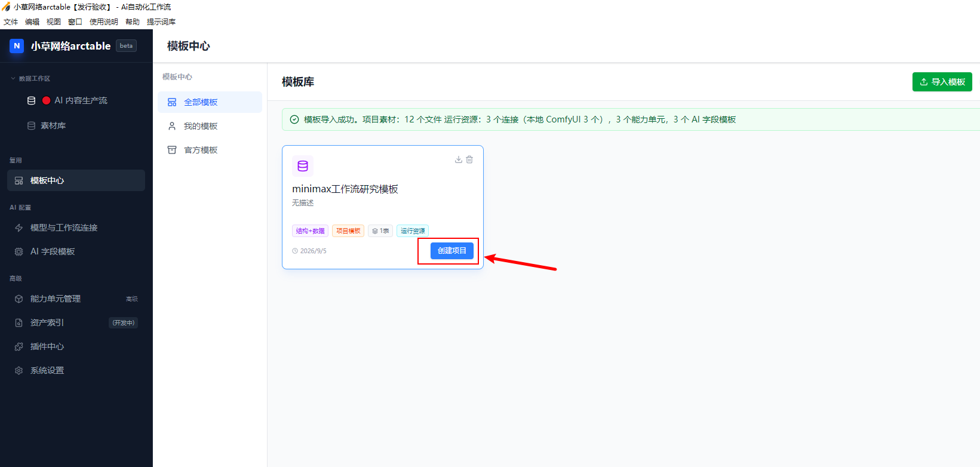Click the 无描述 text on the card

(x=303, y=203)
